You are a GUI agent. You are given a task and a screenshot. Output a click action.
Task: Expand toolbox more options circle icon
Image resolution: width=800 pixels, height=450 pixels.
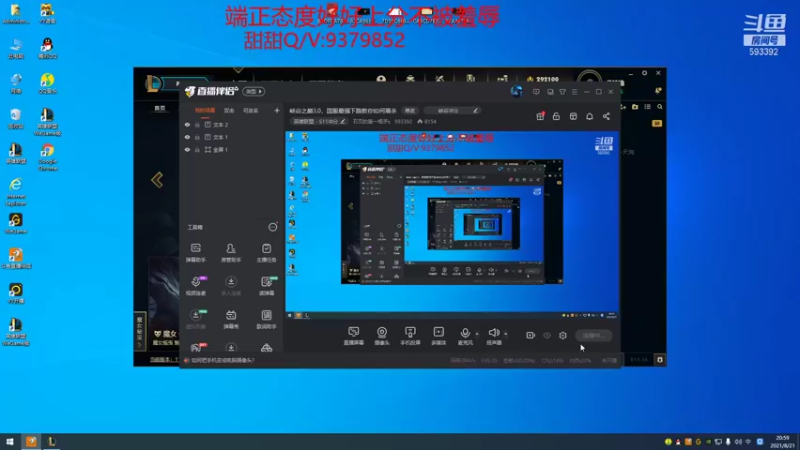click(x=273, y=227)
